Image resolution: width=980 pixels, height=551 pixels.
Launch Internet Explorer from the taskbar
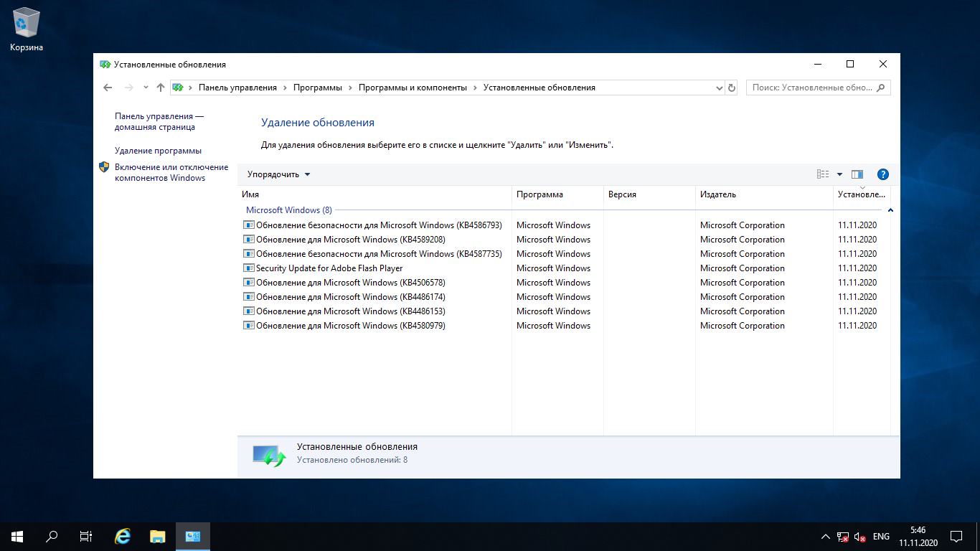pos(123,537)
